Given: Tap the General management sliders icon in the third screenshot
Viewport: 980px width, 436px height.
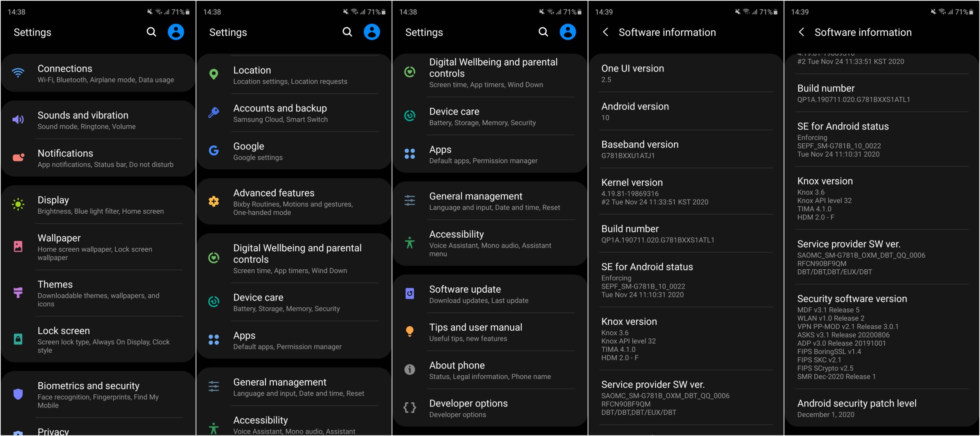Looking at the screenshot, I should click(410, 200).
